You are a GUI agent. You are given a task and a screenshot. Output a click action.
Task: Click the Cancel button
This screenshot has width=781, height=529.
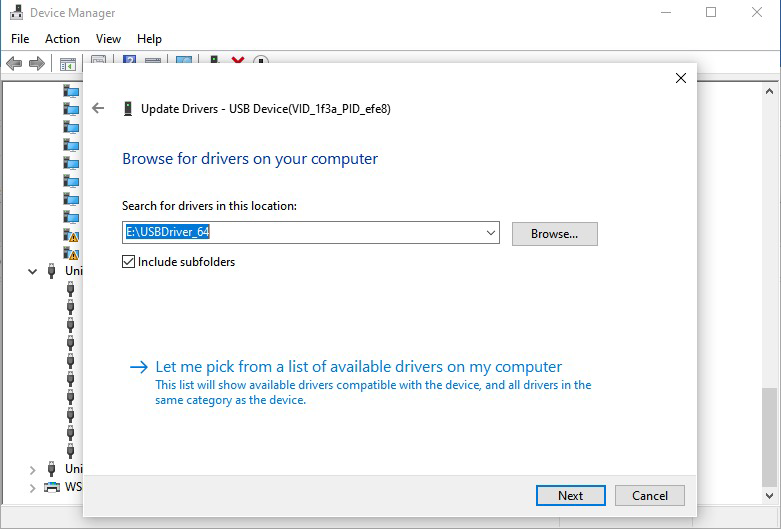pos(650,496)
